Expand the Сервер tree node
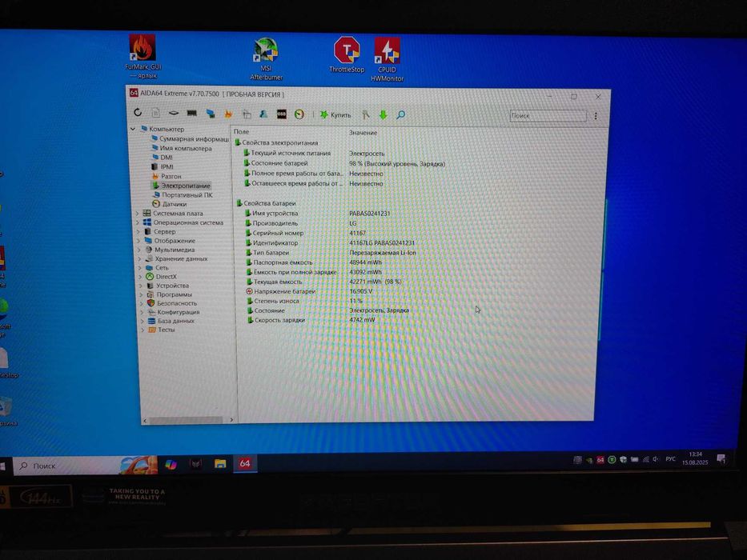The image size is (747, 560). 139,231
